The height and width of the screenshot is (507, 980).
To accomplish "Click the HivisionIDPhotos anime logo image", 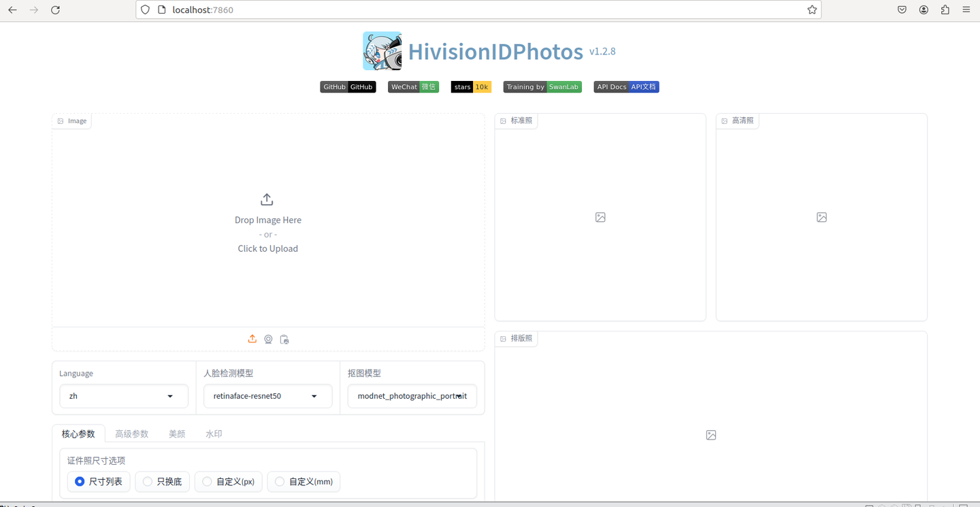I will [x=382, y=50].
